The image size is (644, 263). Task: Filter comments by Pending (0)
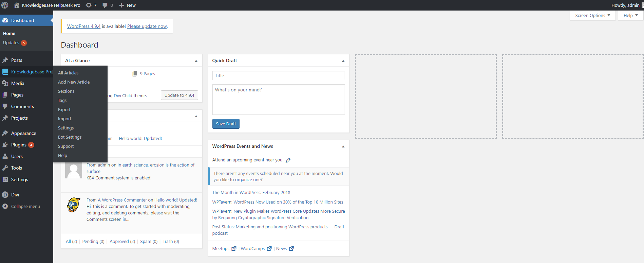(93, 241)
